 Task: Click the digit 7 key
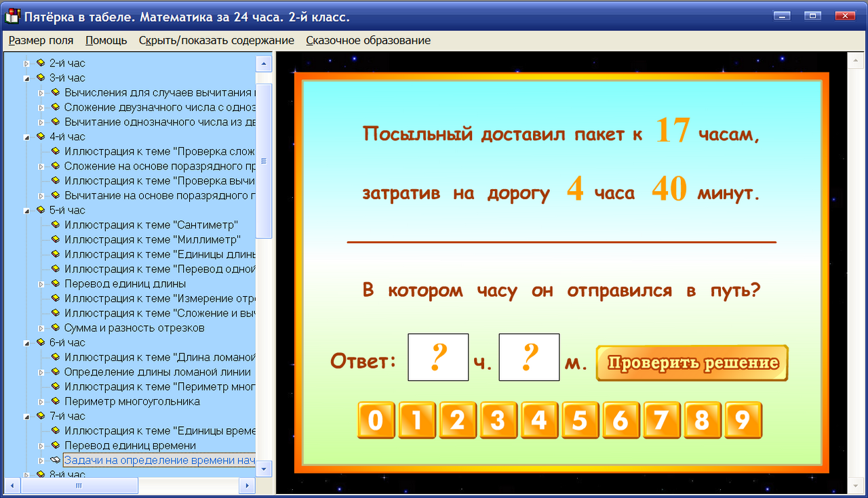point(662,420)
